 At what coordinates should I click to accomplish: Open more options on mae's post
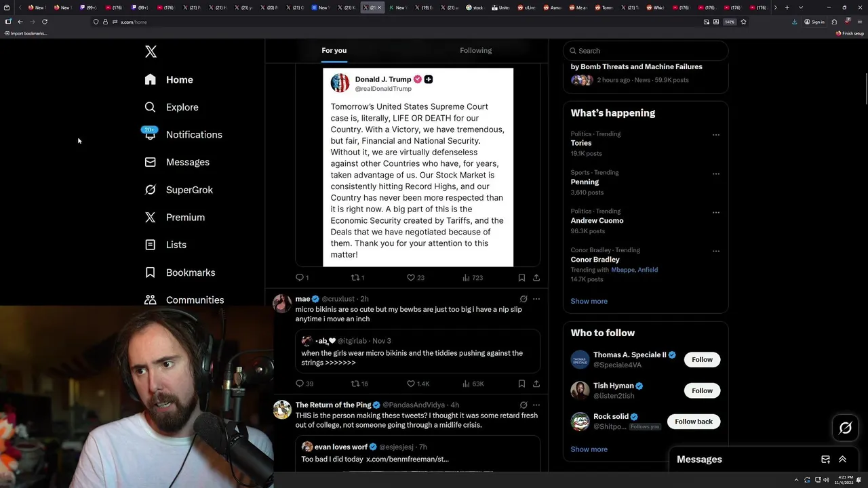click(536, 299)
